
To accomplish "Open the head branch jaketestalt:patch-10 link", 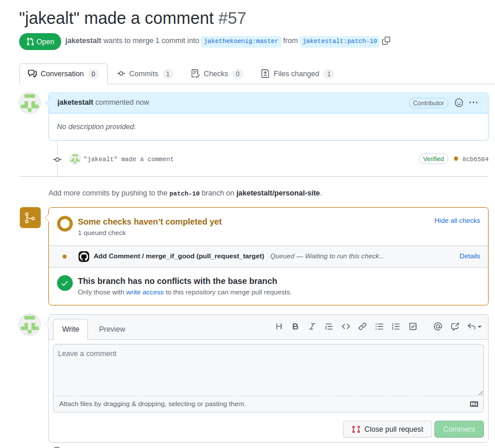I will coord(340,41).
